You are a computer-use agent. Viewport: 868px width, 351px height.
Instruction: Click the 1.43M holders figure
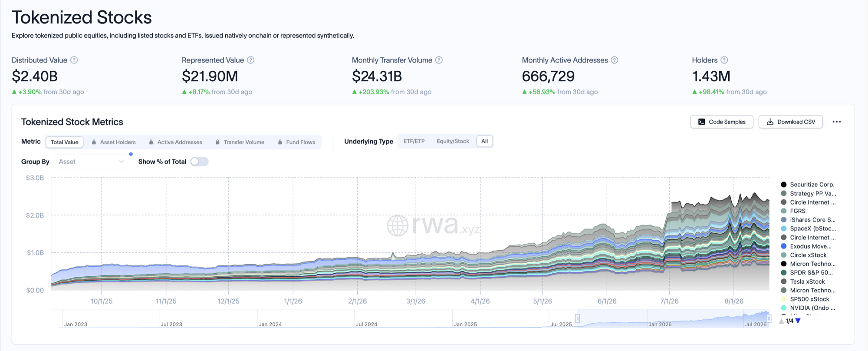tap(711, 76)
